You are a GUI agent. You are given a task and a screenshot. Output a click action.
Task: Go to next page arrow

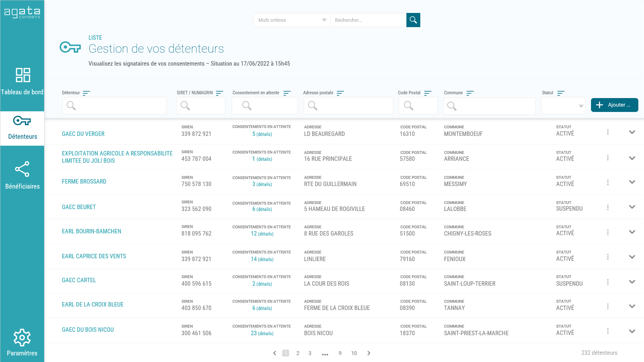[369, 353]
